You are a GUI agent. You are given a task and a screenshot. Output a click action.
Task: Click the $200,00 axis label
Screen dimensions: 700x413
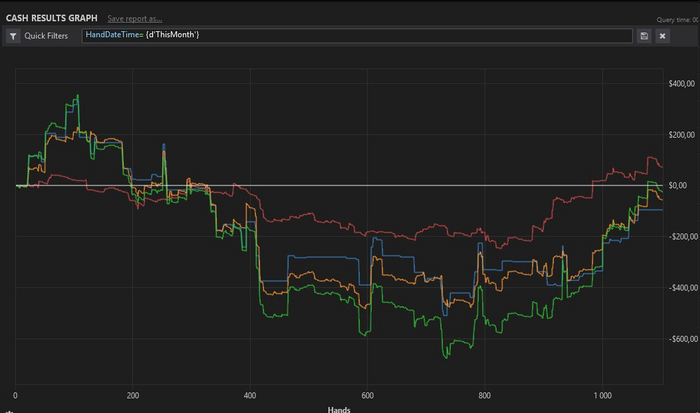click(x=682, y=135)
